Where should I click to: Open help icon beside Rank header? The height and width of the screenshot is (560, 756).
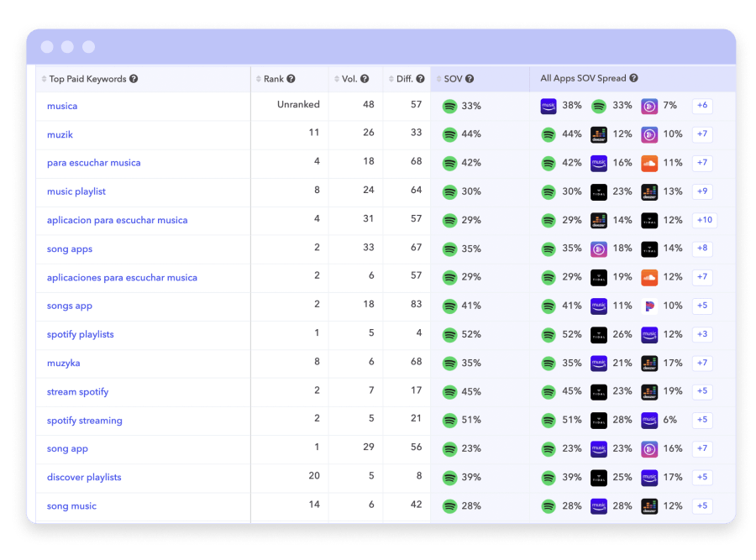pyautogui.click(x=291, y=79)
